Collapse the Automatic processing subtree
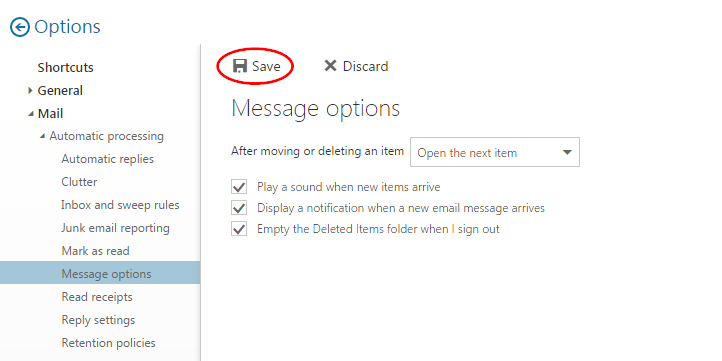722x361 pixels. click(42, 136)
